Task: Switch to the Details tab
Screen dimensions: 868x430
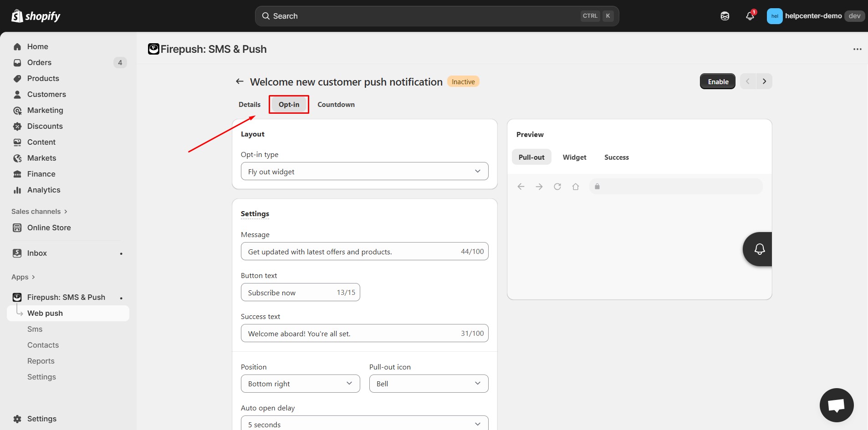Action: [x=250, y=105]
